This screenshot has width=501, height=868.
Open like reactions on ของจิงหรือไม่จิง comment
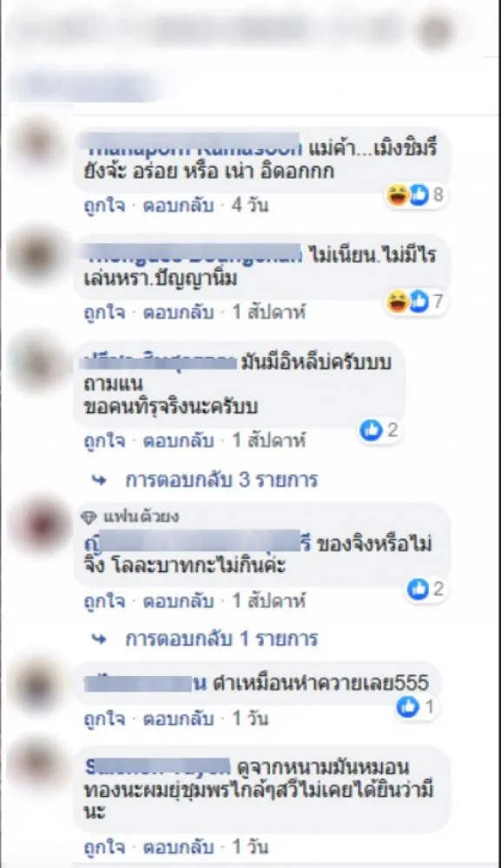click(426, 589)
